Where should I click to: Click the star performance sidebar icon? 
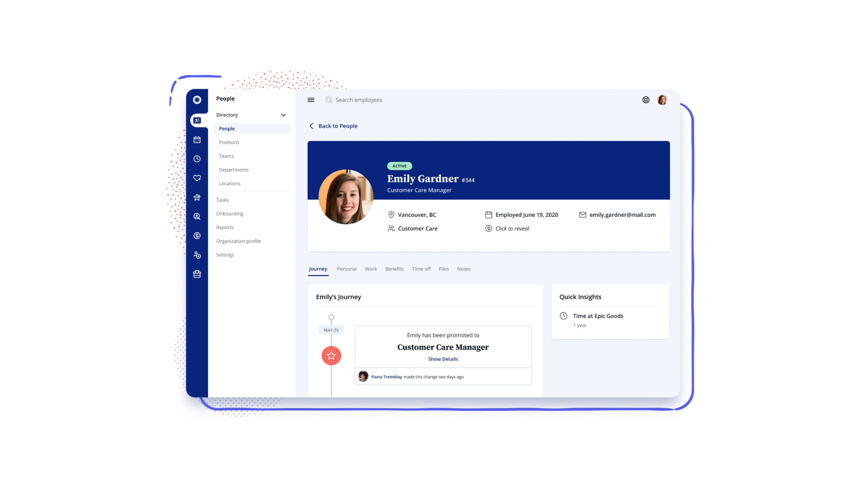197,197
